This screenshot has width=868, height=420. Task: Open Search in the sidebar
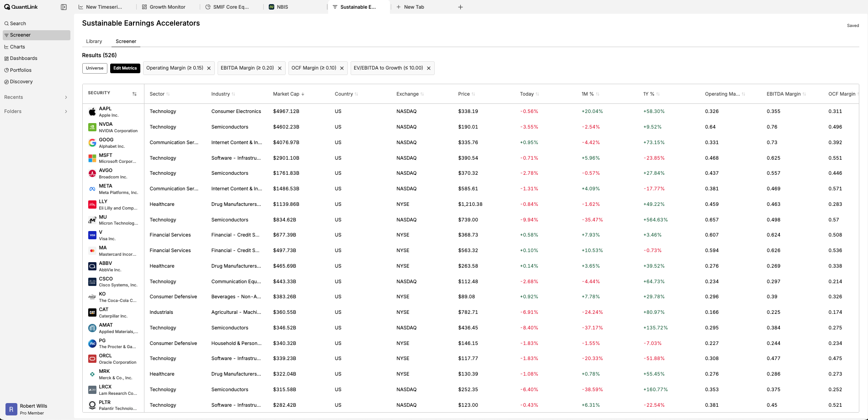pos(37,23)
